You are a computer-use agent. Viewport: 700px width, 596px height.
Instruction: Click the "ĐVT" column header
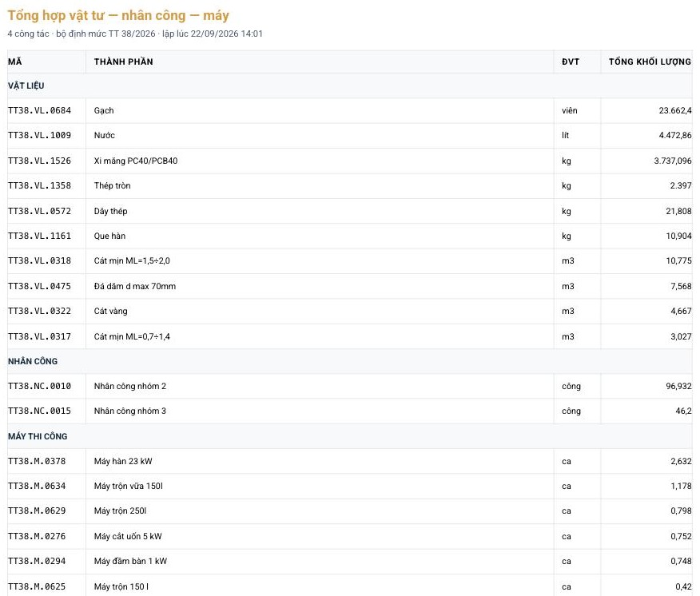[x=571, y=62]
